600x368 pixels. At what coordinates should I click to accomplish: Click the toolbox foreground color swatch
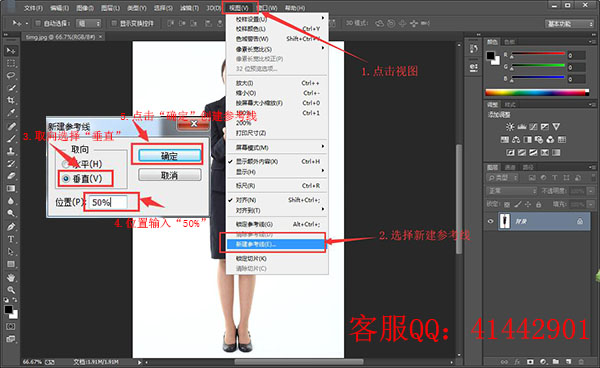click(8, 309)
